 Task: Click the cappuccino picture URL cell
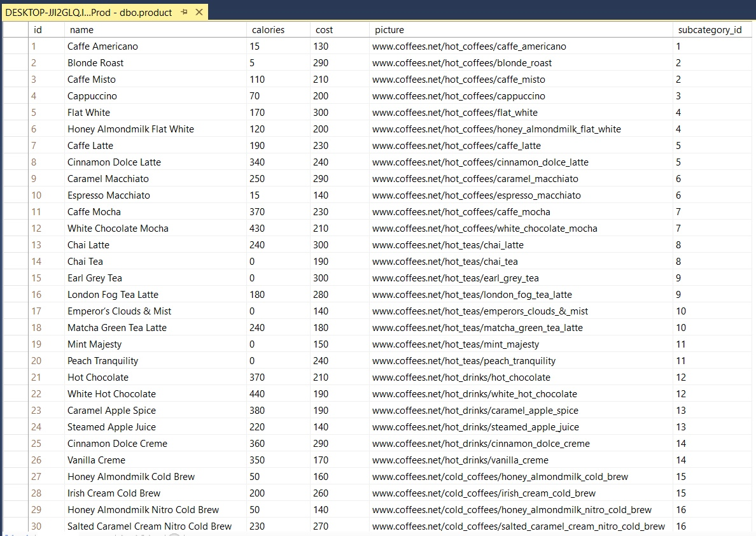coord(521,96)
